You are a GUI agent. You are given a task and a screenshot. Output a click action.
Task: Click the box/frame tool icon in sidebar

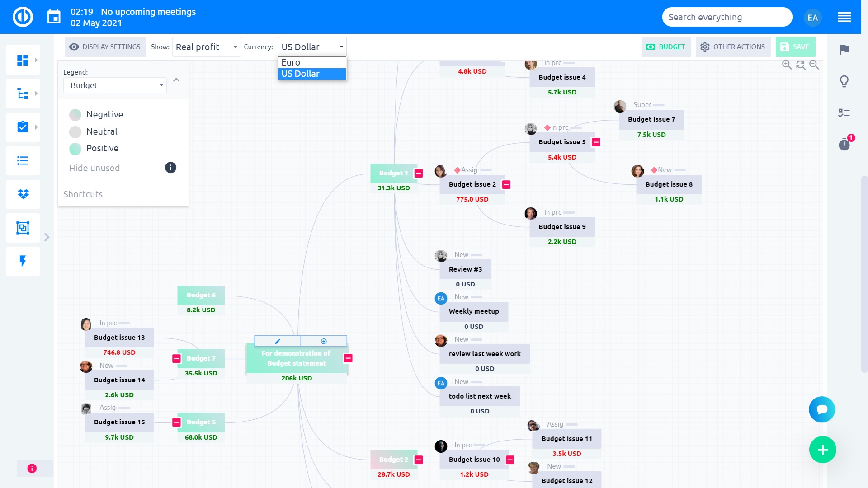click(23, 227)
